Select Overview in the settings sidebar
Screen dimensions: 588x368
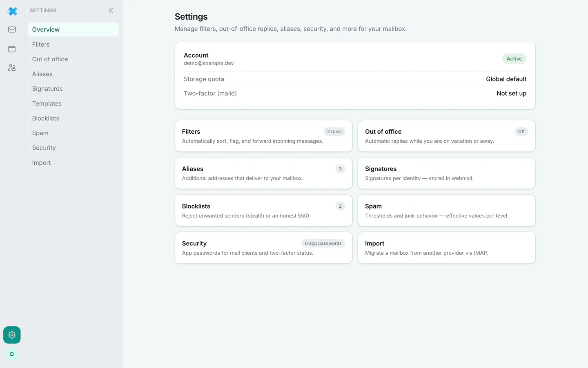(73, 29)
